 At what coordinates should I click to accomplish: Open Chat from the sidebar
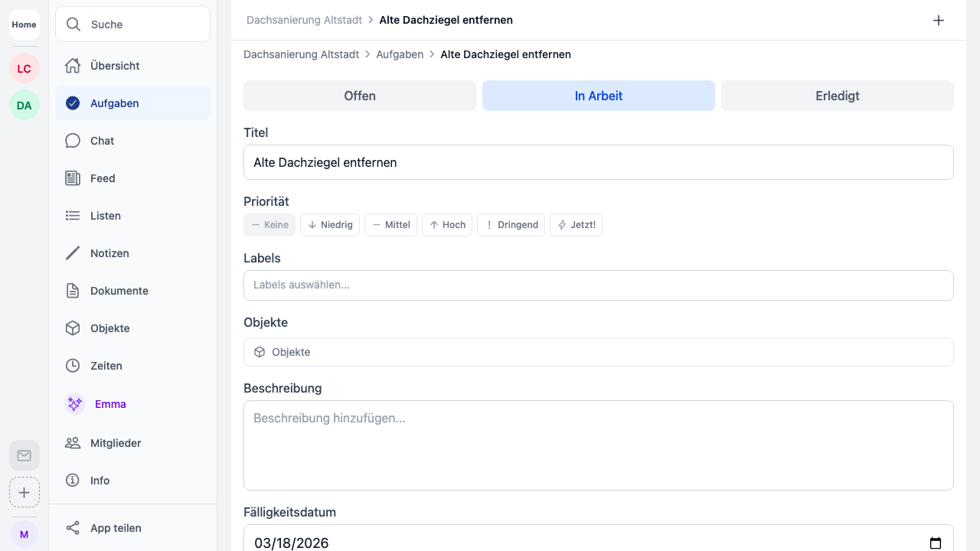point(102,141)
